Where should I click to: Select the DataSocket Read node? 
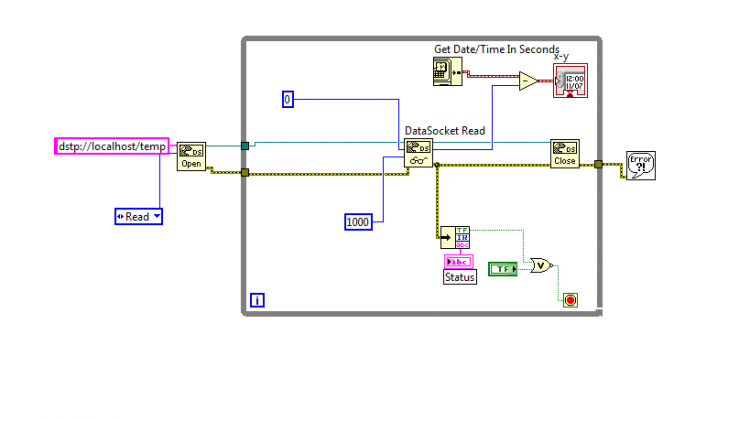419,153
